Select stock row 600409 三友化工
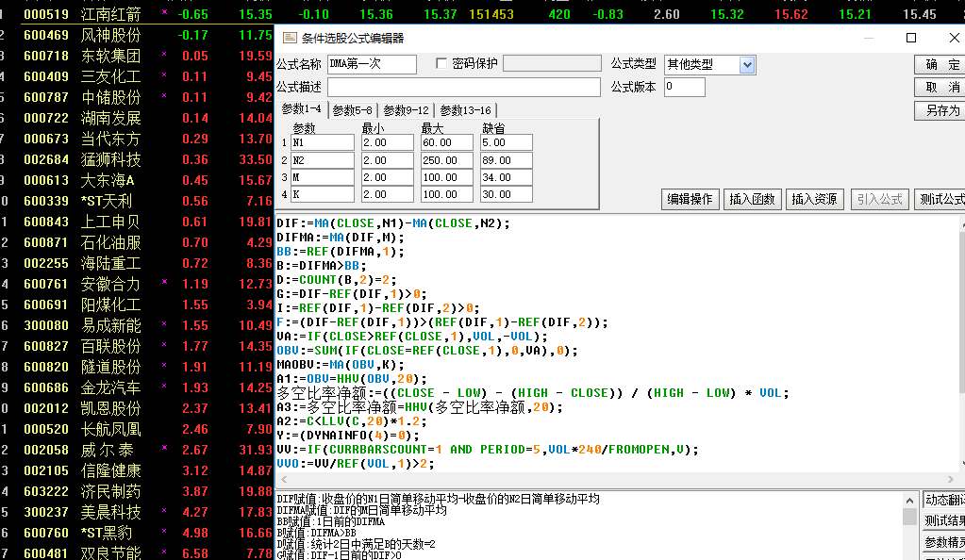This screenshot has height=560, width=965. coord(137,77)
